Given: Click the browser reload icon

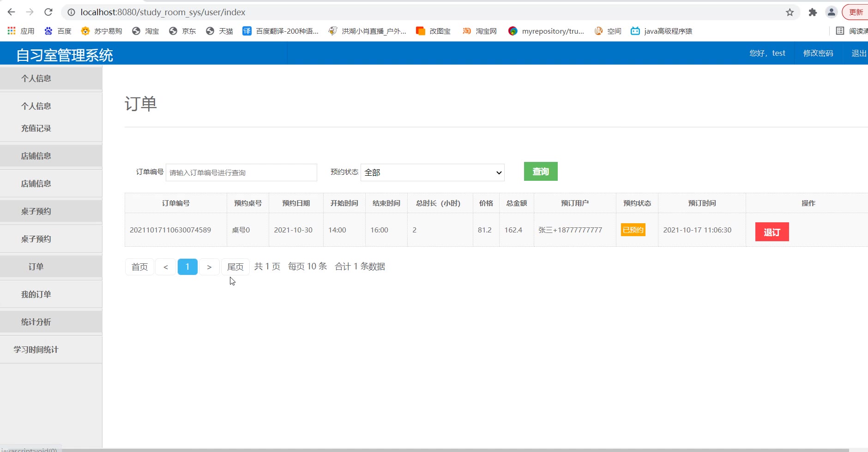Looking at the screenshot, I should coord(48,12).
